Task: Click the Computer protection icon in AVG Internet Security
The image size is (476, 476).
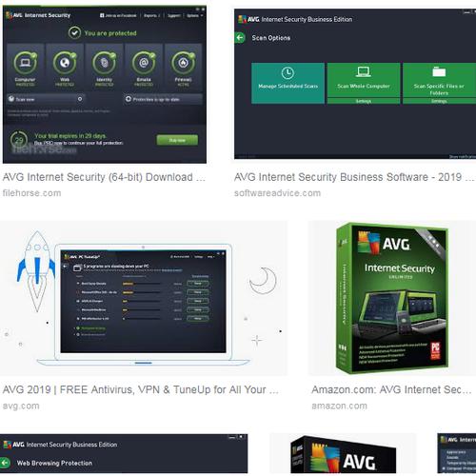Action: 25,63
